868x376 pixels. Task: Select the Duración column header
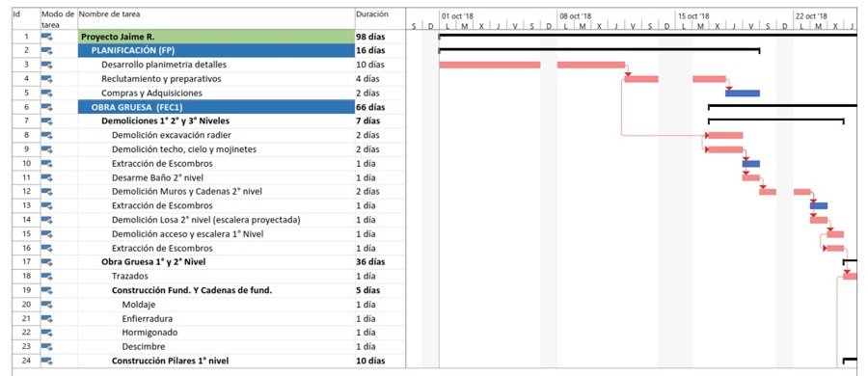pyautogui.click(x=380, y=19)
